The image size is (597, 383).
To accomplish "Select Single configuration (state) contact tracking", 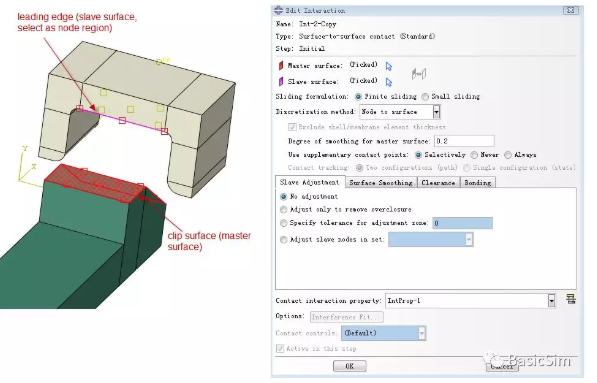I will [x=467, y=168].
